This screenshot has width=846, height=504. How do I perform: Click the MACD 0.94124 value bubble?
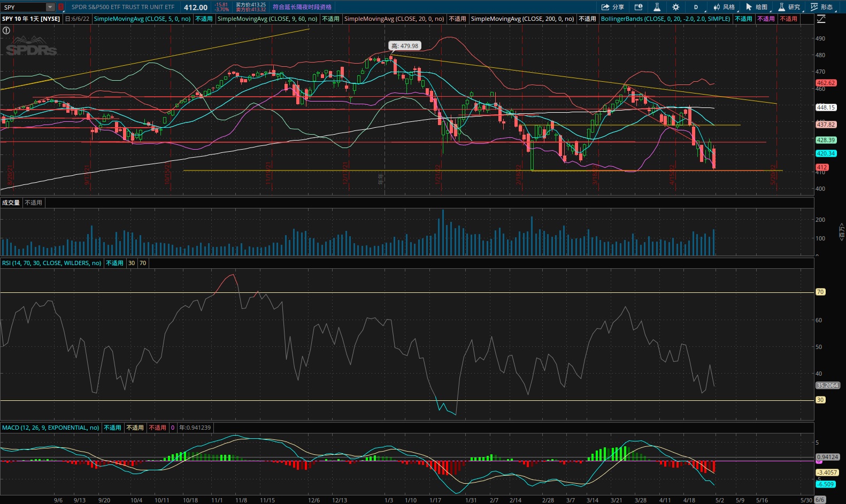(x=827, y=457)
